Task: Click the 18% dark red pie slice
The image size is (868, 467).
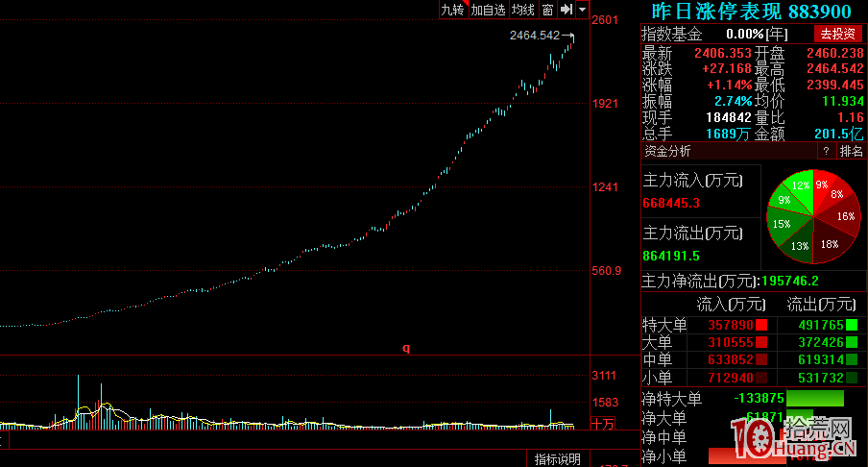Action: pyautogui.click(x=830, y=243)
